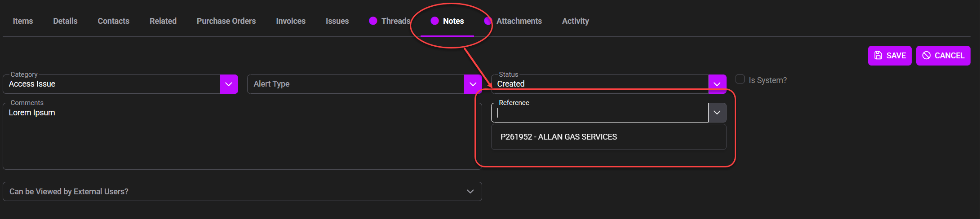Select the Related tab
Viewport: 980px width, 219px height.
[x=163, y=21]
